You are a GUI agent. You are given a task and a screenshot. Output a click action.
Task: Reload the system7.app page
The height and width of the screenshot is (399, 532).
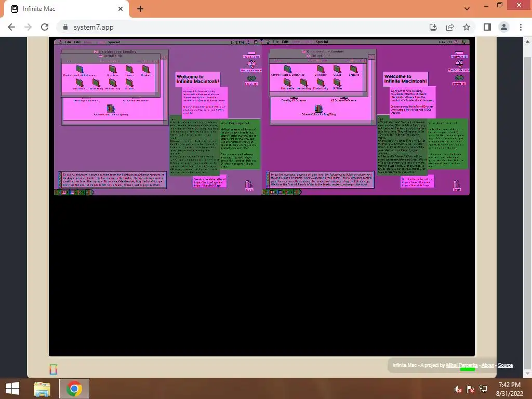tap(45, 27)
